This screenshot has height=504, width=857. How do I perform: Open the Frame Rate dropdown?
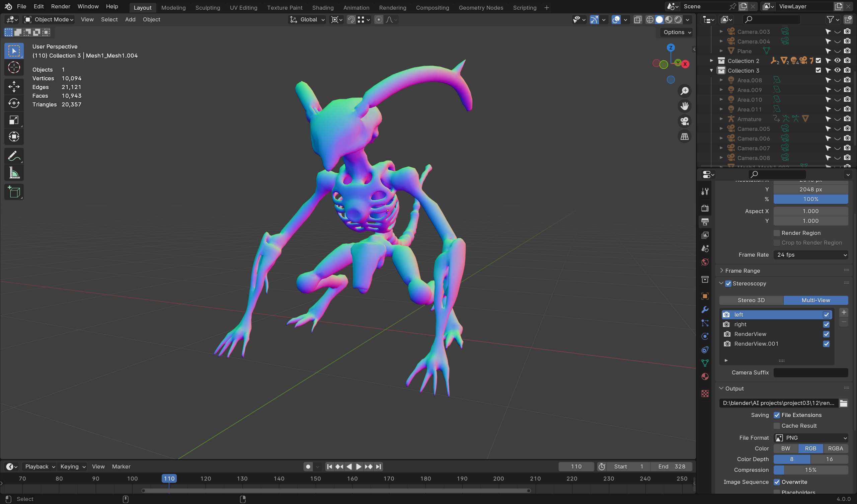click(811, 255)
